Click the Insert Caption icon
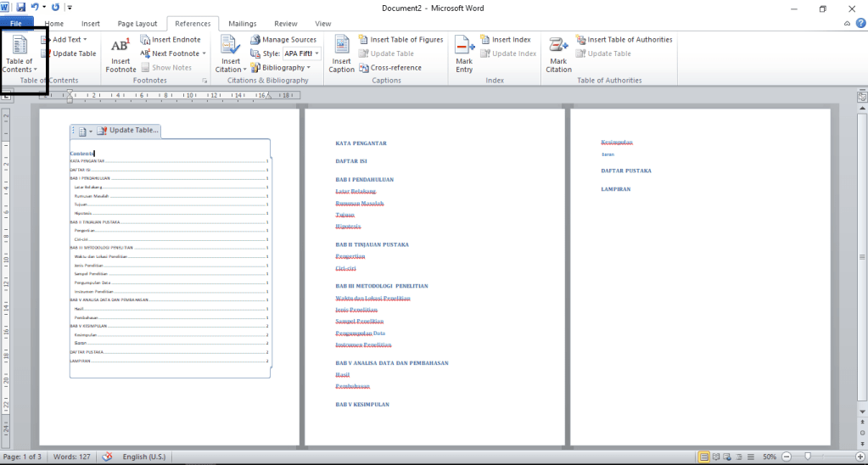Screen dimensions: 868x465 341,47
